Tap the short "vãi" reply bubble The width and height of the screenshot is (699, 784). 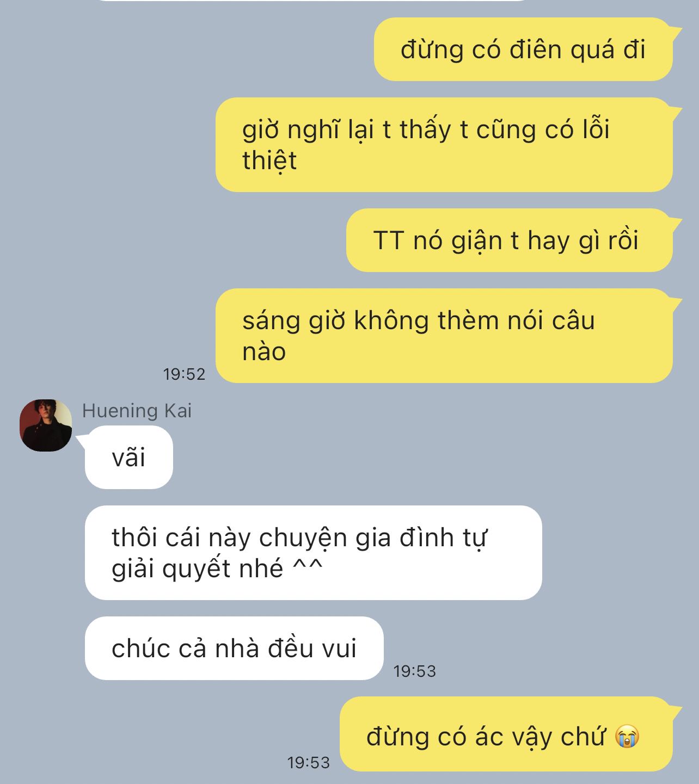[x=129, y=458]
